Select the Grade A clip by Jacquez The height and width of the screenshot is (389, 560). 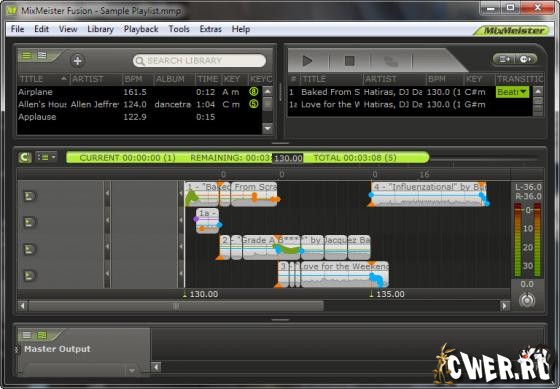(x=295, y=247)
